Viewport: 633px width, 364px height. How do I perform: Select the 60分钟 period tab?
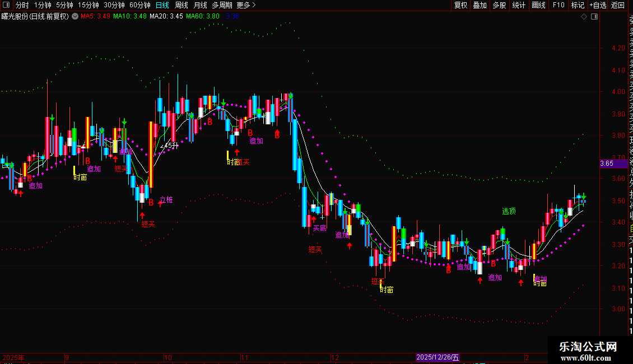tap(140, 5)
